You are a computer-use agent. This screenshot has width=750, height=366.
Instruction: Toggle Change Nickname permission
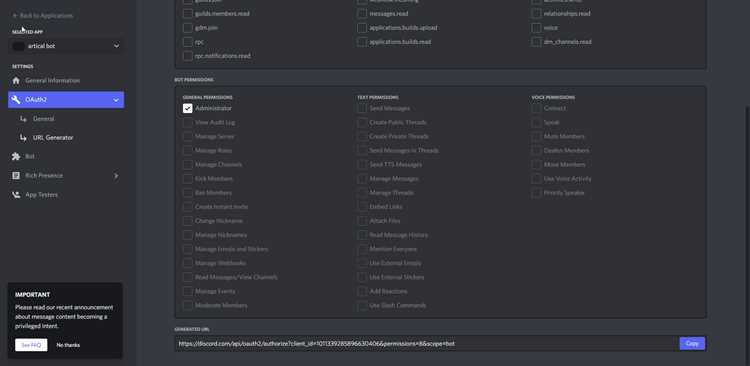click(188, 221)
